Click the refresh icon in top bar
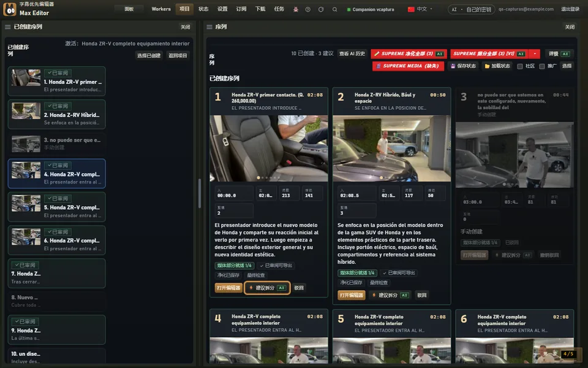Screen dimensions: 588x368 [321, 9]
